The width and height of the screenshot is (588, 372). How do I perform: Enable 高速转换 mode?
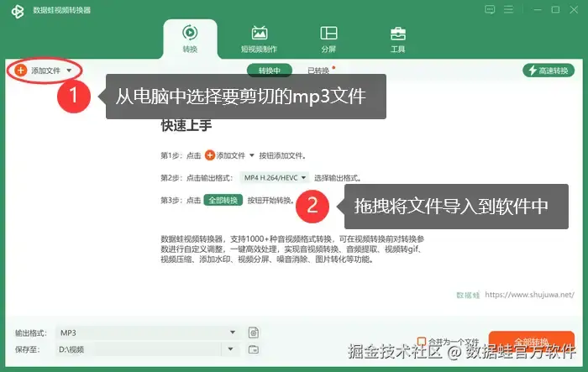549,71
